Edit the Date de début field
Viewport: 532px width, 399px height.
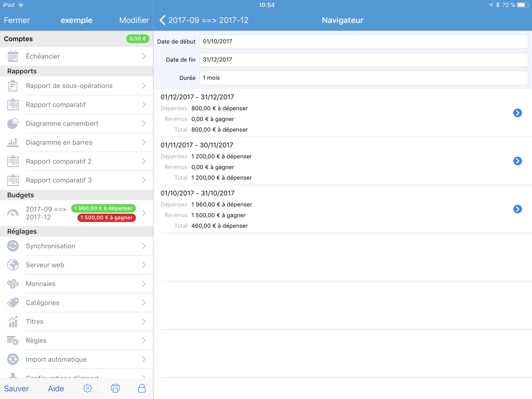[363, 42]
